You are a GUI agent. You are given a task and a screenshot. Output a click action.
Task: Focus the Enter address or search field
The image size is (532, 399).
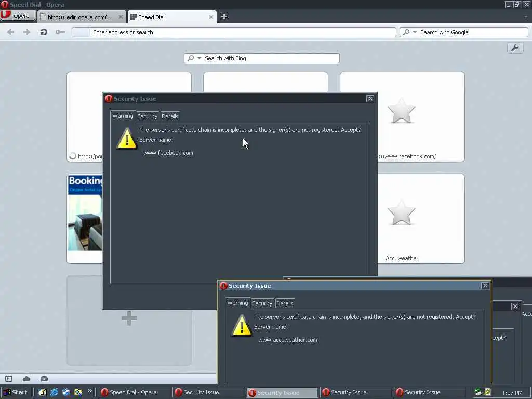(234, 32)
